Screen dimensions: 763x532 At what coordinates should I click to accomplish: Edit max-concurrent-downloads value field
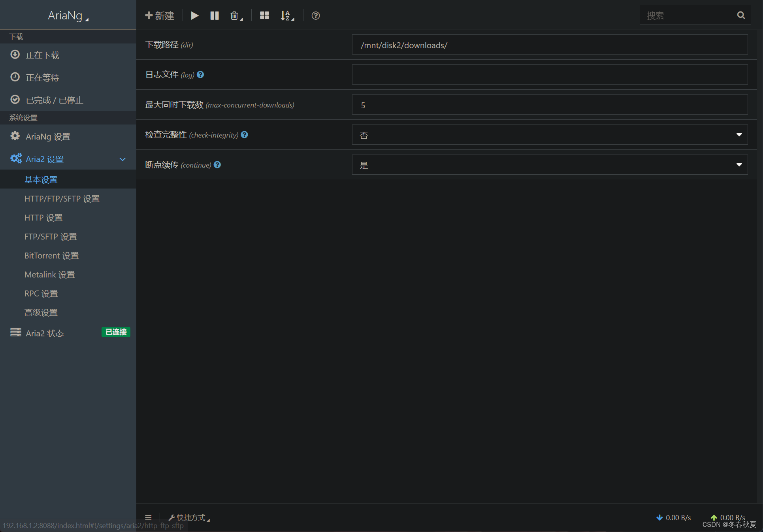pyautogui.click(x=550, y=105)
